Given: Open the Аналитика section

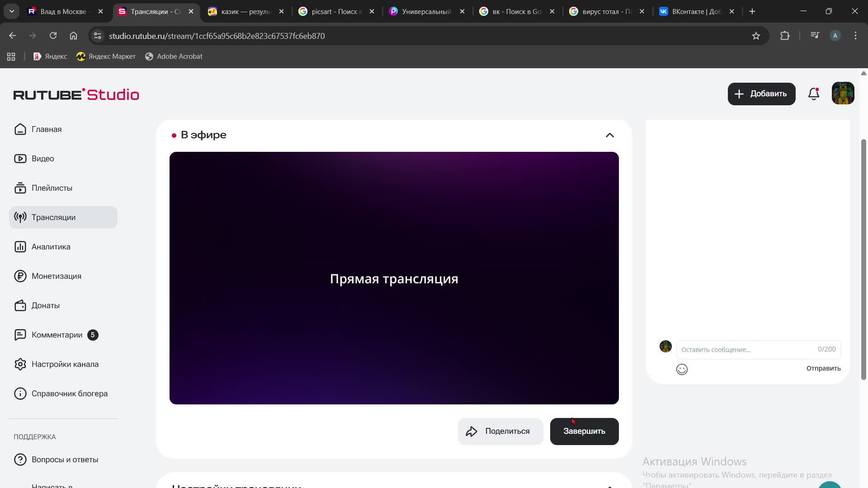Looking at the screenshot, I should tap(51, 246).
